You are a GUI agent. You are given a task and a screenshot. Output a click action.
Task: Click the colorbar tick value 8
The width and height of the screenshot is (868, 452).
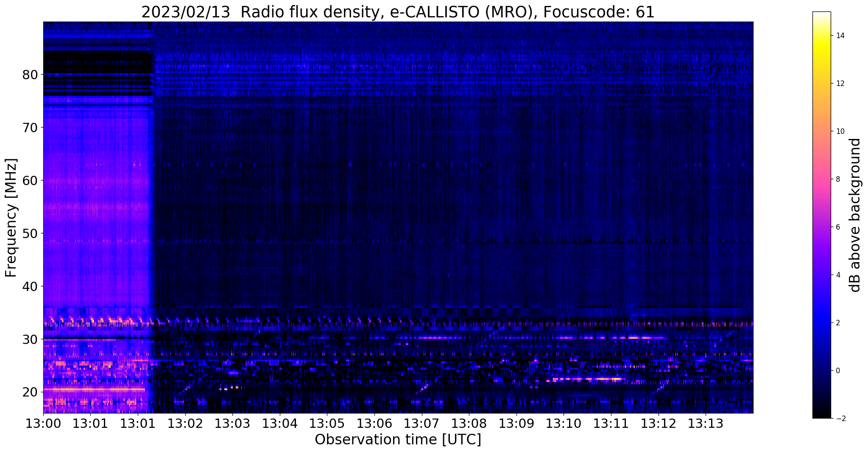[x=837, y=179]
